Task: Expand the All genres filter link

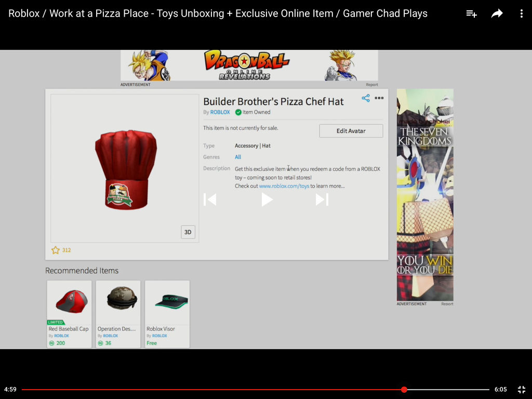Action: [x=237, y=156]
